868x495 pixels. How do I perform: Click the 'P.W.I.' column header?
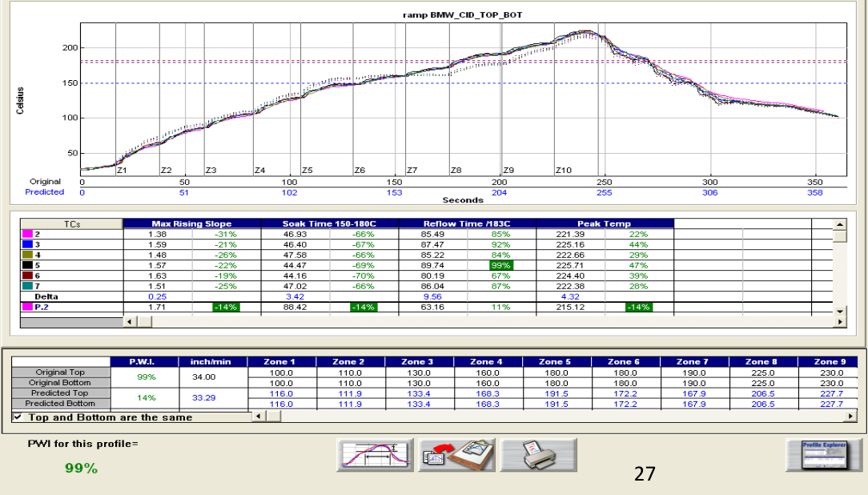(144, 361)
